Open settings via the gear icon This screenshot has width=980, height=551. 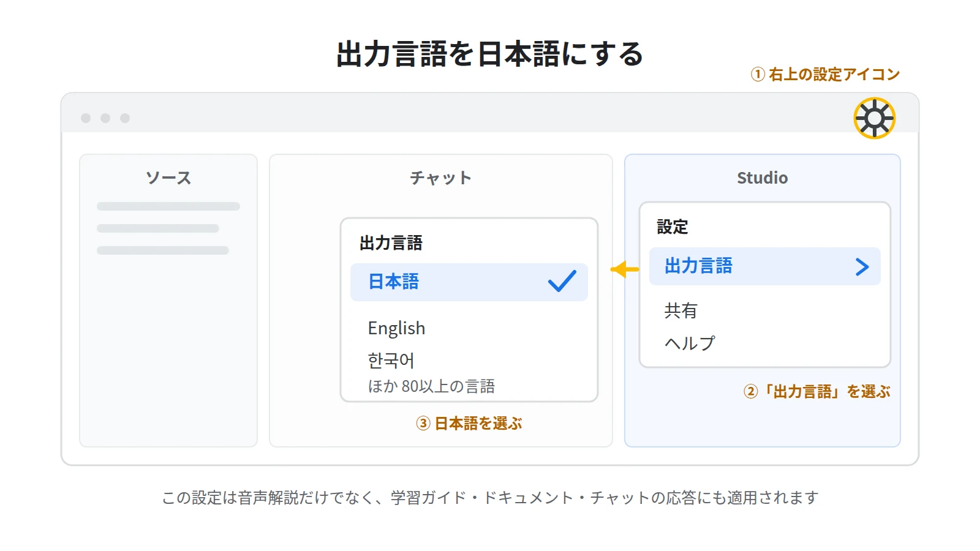(x=874, y=118)
